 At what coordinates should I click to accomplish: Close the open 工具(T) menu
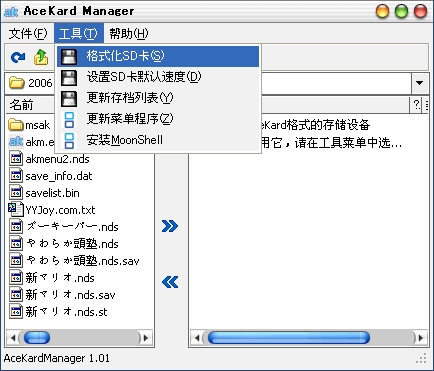click(79, 33)
